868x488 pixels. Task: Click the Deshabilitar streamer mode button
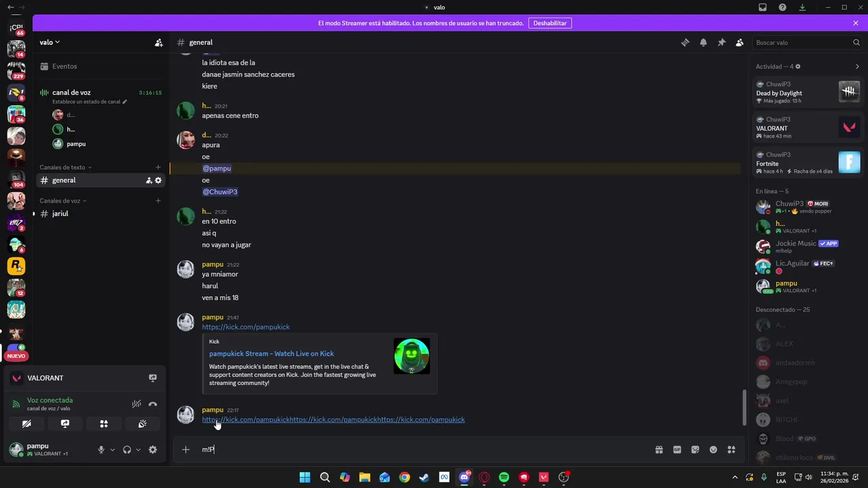(549, 23)
